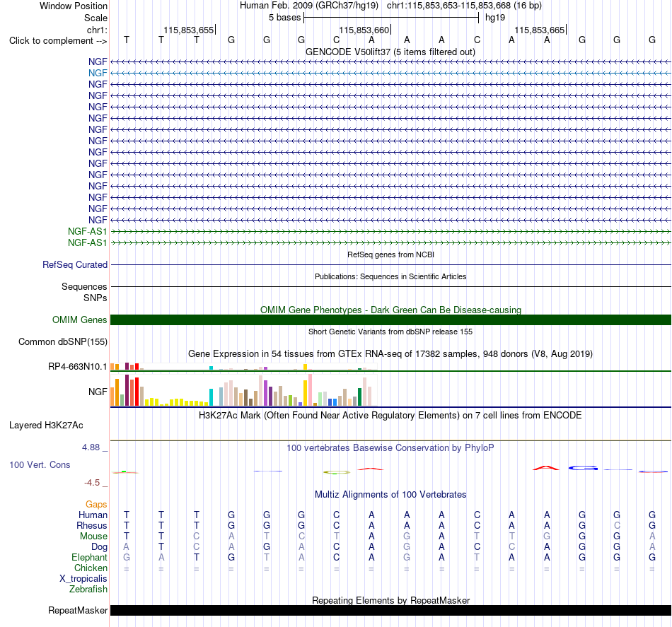Click the 'hg19' text beside the scale bar
This screenshot has width=672, height=627.
tap(495, 18)
